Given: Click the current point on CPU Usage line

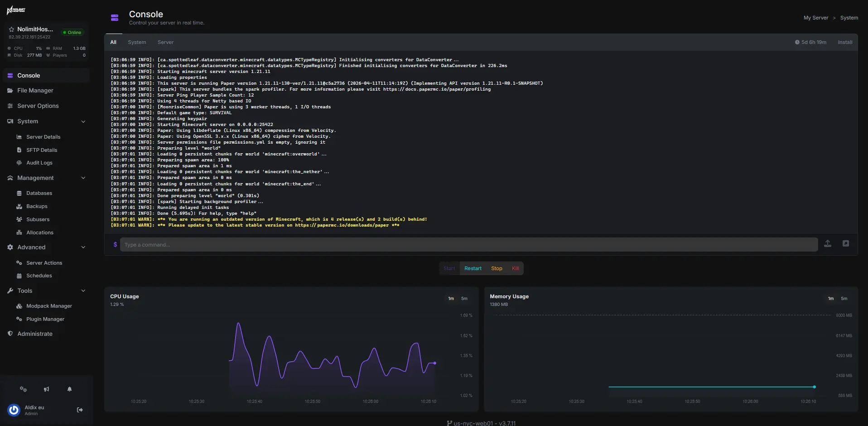Looking at the screenshot, I should [435, 363].
